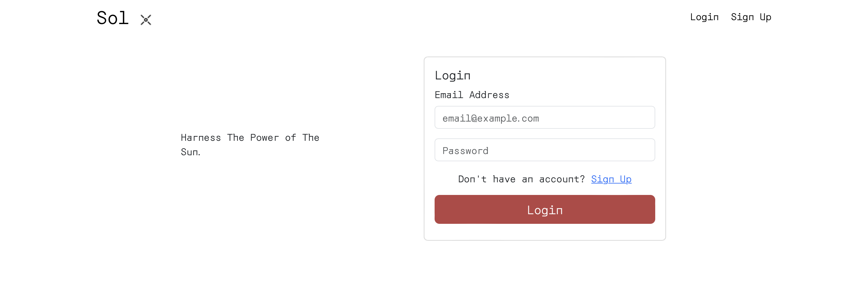868x287 pixels.
Task: Click the word "Power" in the tagline
Action: 264,137
